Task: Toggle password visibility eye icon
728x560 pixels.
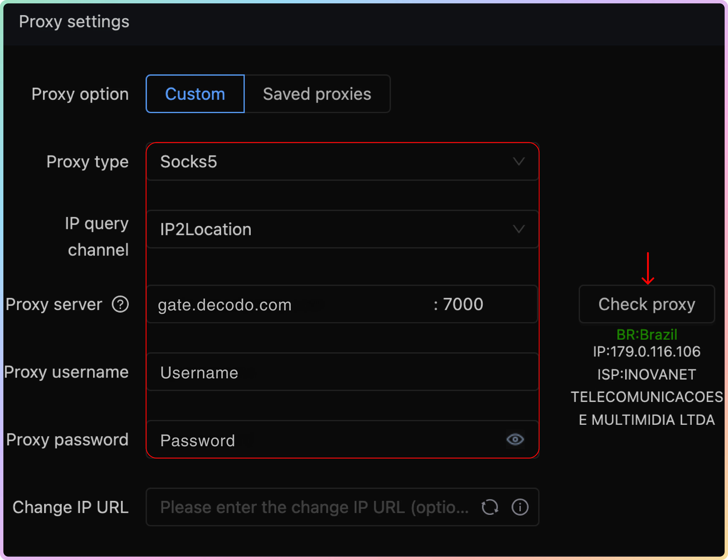Action: point(515,439)
